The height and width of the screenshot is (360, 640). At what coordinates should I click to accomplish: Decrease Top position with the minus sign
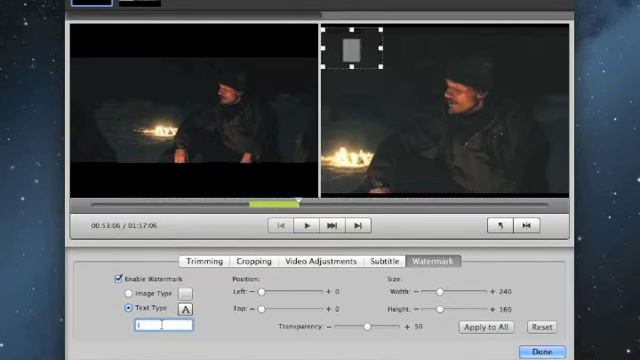pos(252,309)
